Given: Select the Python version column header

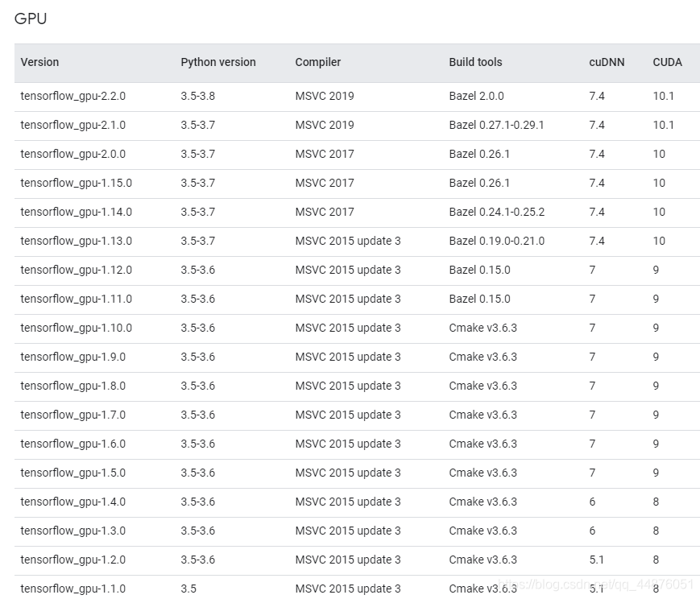Looking at the screenshot, I should (x=217, y=62).
